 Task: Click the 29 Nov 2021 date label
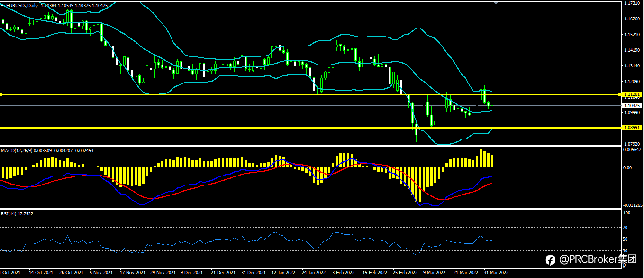click(x=163, y=273)
